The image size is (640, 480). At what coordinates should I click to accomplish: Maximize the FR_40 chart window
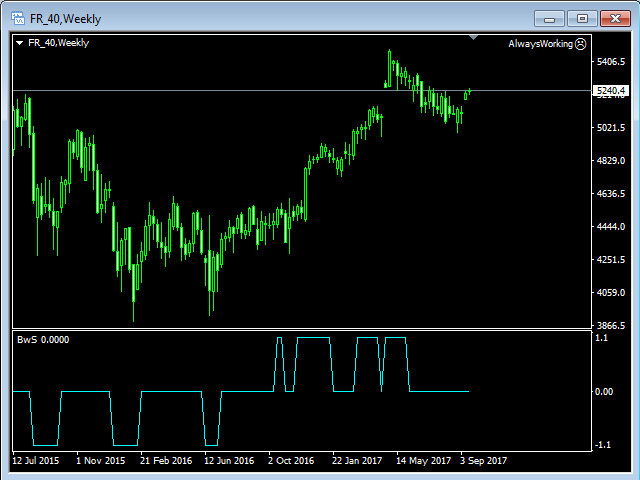[x=582, y=17]
